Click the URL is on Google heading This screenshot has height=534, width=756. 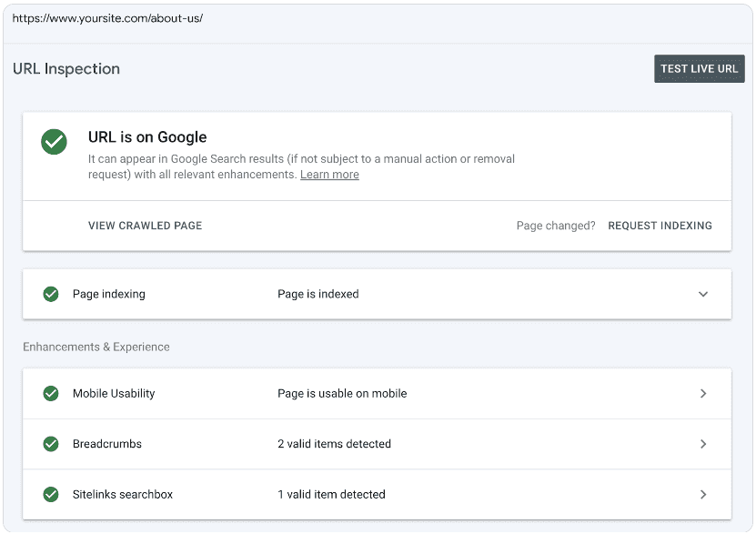[x=147, y=137]
